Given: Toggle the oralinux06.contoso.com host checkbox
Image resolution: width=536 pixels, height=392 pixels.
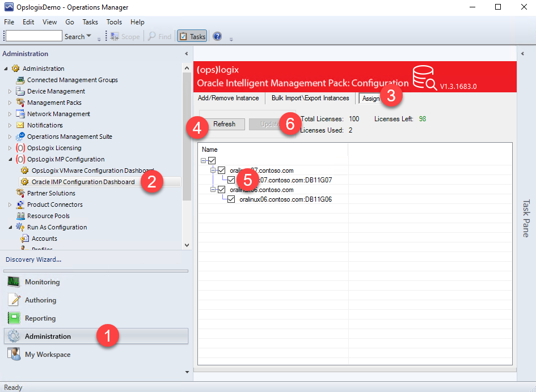Looking at the screenshot, I should (x=222, y=190).
